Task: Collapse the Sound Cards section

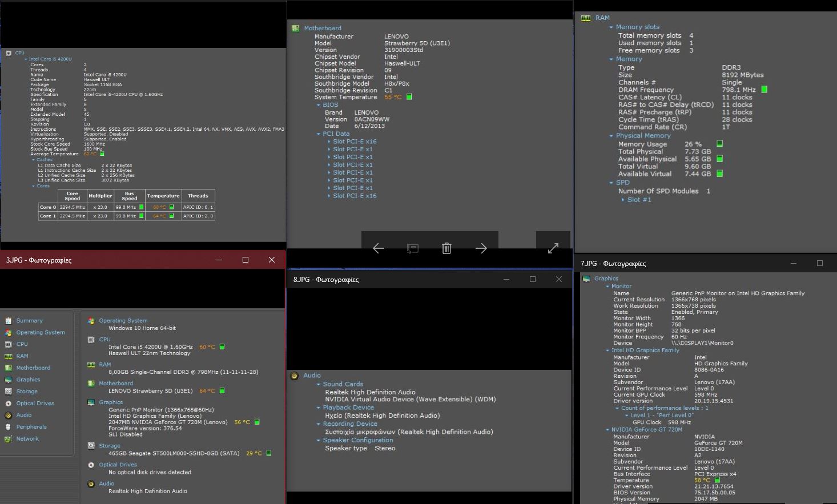Action: (319, 385)
